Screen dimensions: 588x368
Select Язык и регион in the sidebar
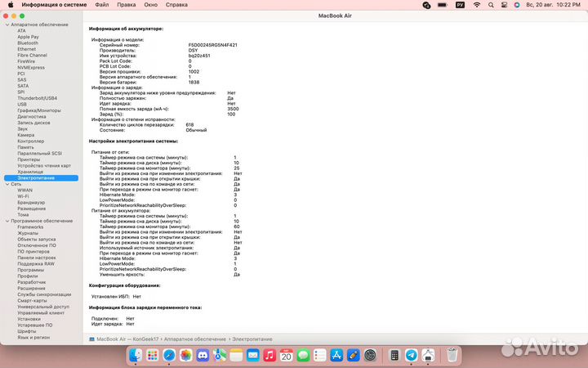(x=33, y=338)
